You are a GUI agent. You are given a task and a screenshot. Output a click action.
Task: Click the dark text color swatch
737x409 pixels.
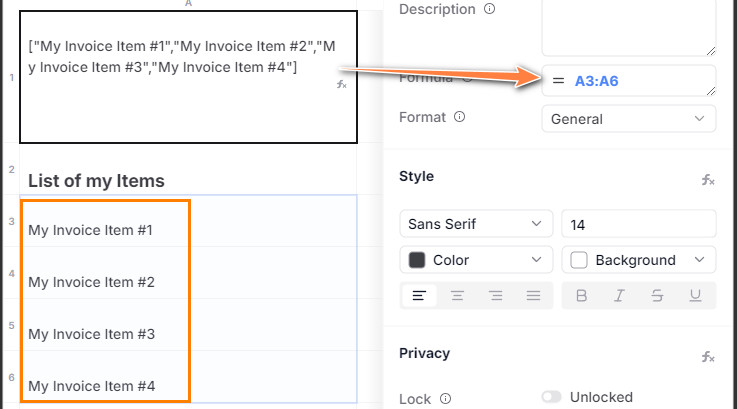point(416,260)
